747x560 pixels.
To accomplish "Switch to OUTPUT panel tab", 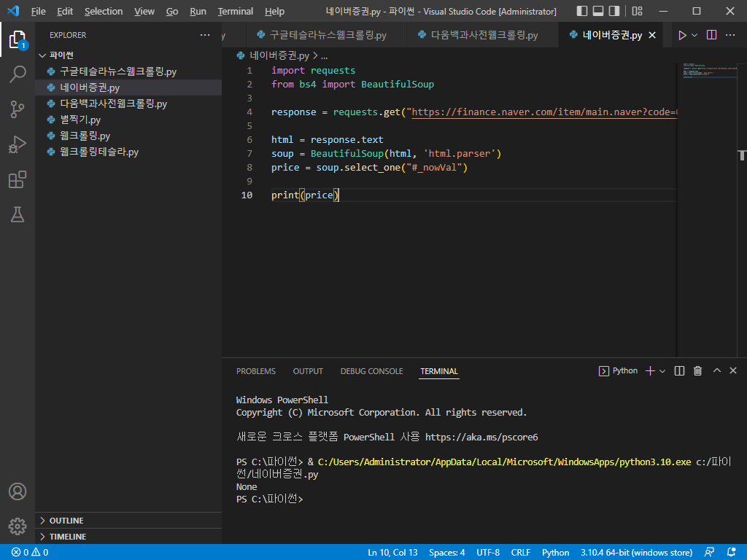I will click(x=308, y=371).
